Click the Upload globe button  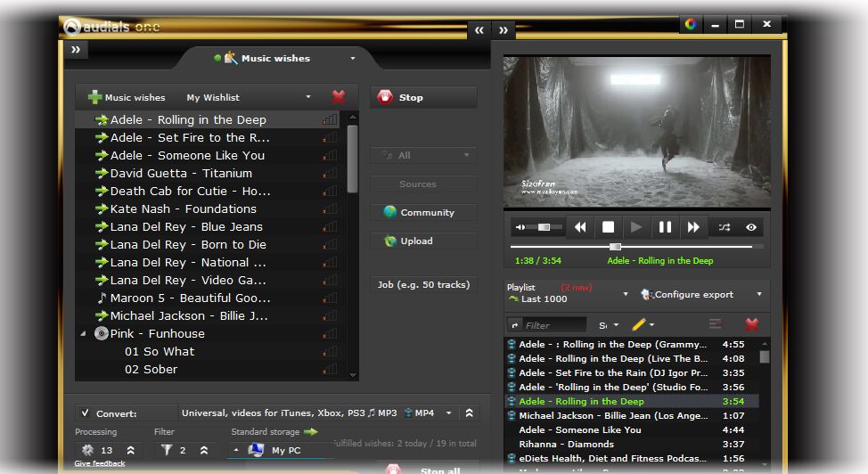[423, 241]
